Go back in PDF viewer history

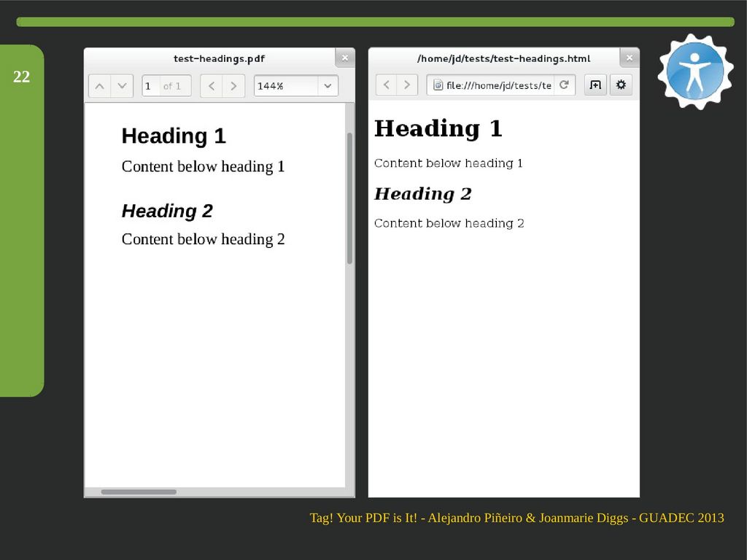[212, 86]
